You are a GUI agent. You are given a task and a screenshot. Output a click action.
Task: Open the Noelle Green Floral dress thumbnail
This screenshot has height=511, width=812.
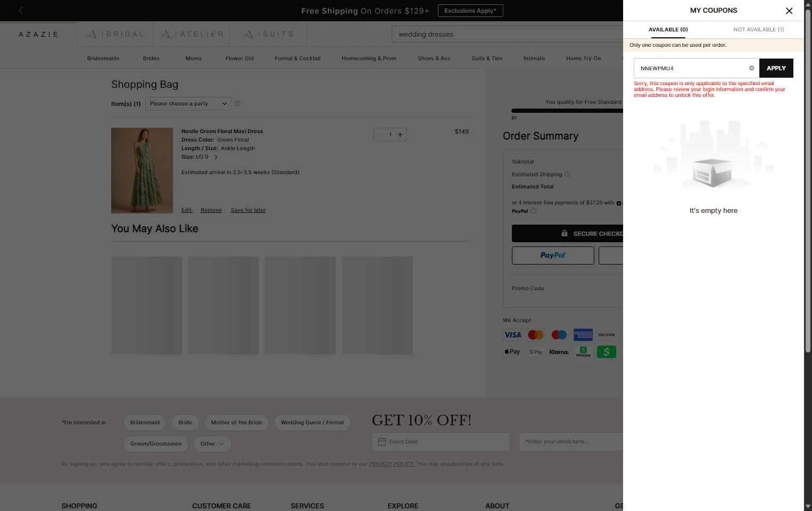[142, 170]
